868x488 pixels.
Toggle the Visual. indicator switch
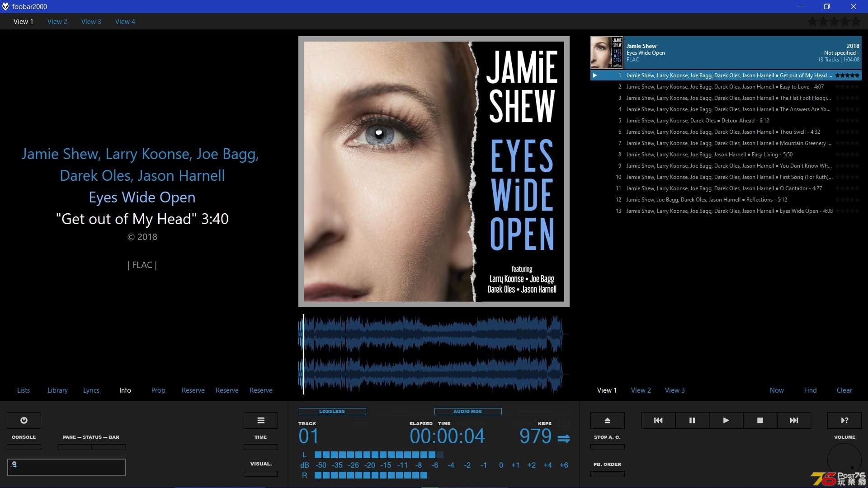click(261, 474)
